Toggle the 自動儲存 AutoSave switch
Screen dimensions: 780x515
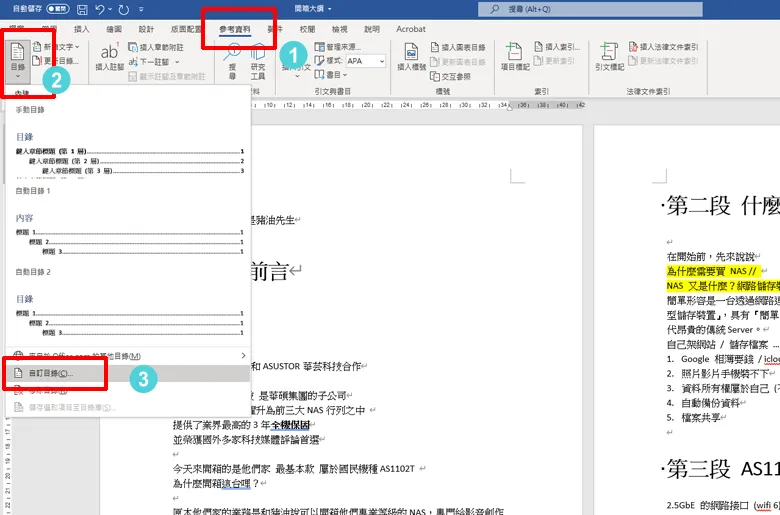(x=58, y=9)
